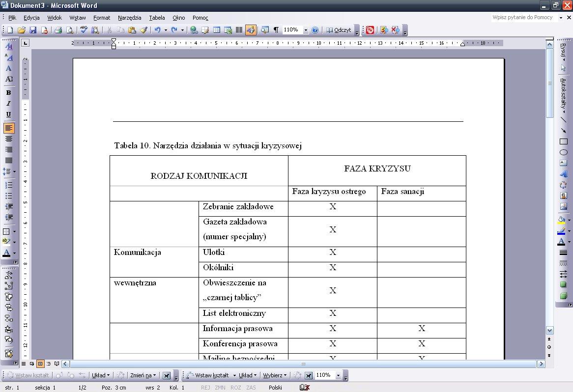Image resolution: width=573 pixels, height=392 pixels.
Task: Click the Faza sanacji table cell
Action: (x=421, y=193)
